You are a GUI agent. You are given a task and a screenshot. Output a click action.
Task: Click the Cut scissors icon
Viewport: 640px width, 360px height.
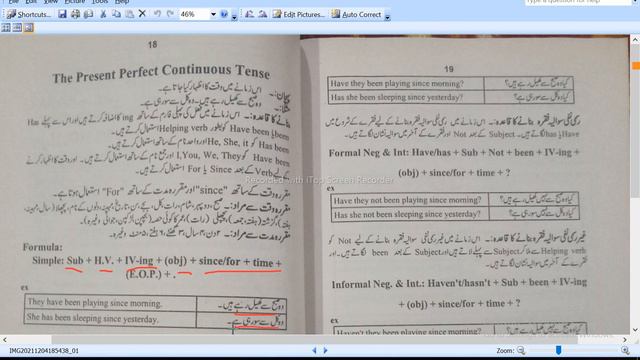point(103,14)
